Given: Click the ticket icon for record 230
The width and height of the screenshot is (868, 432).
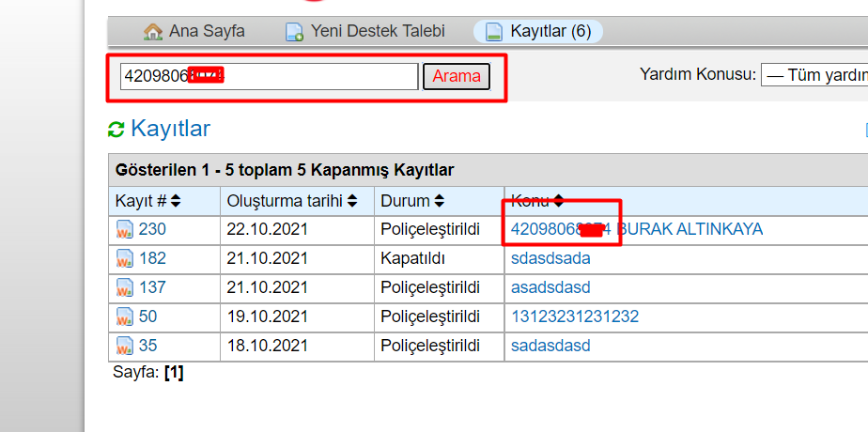Looking at the screenshot, I should click(125, 229).
